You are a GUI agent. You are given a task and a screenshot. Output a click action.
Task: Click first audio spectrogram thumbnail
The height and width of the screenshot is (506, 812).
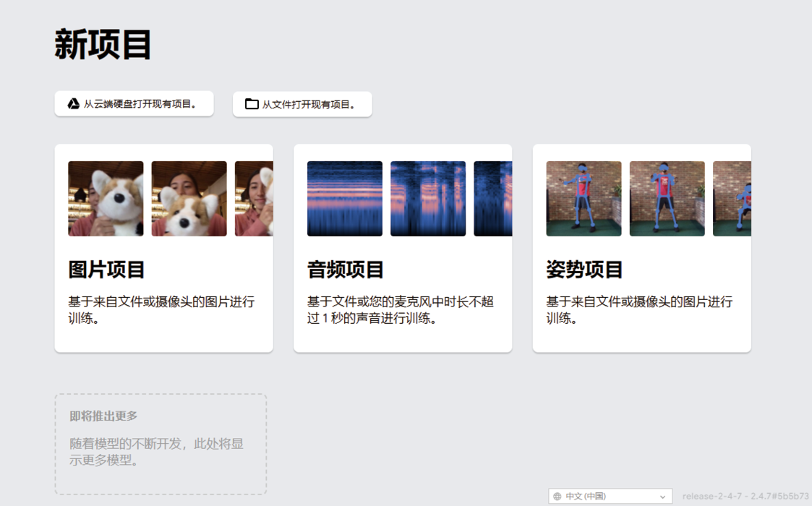(345, 199)
